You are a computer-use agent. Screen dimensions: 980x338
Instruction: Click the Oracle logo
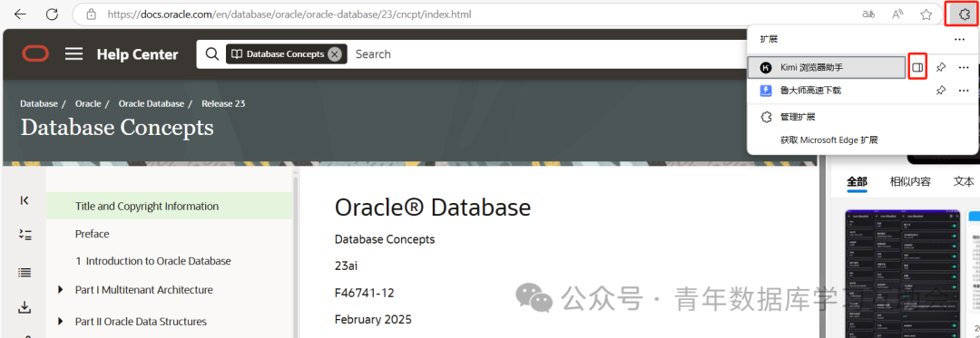(x=35, y=54)
